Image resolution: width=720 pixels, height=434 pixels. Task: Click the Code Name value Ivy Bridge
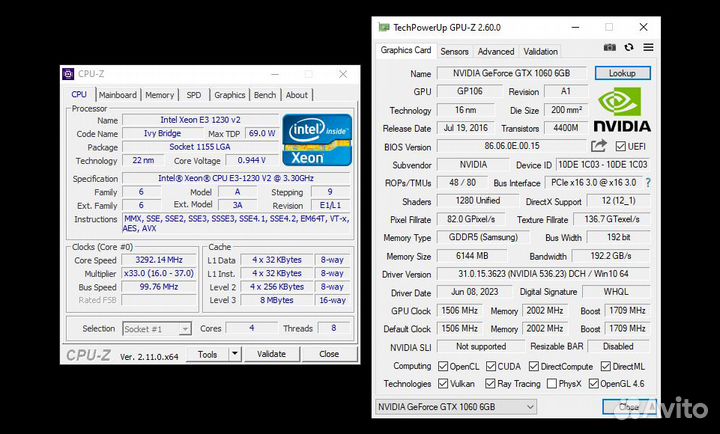click(163, 133)
